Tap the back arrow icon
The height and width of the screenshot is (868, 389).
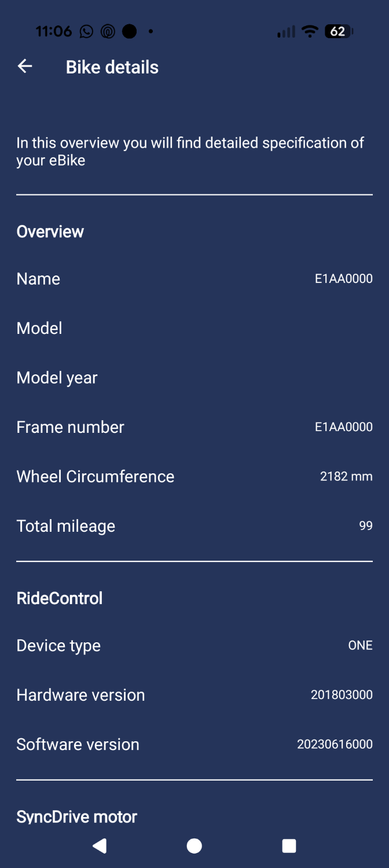pyautogui.click(x=25, y=67)
